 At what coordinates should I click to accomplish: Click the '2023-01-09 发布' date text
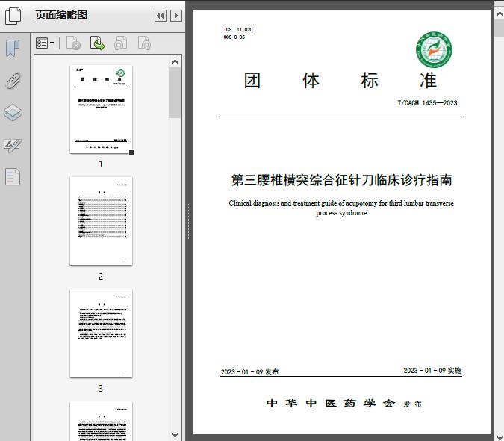(x=249, y=371)
